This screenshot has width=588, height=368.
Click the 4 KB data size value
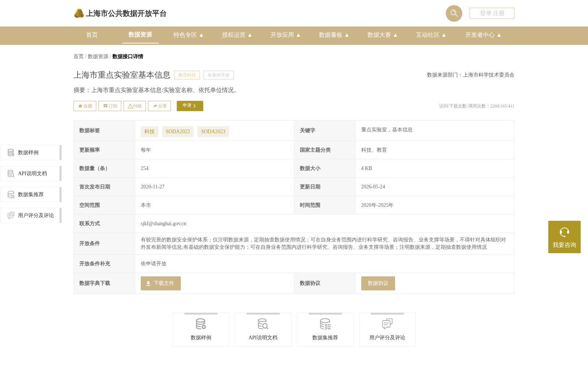pos(367,169)
